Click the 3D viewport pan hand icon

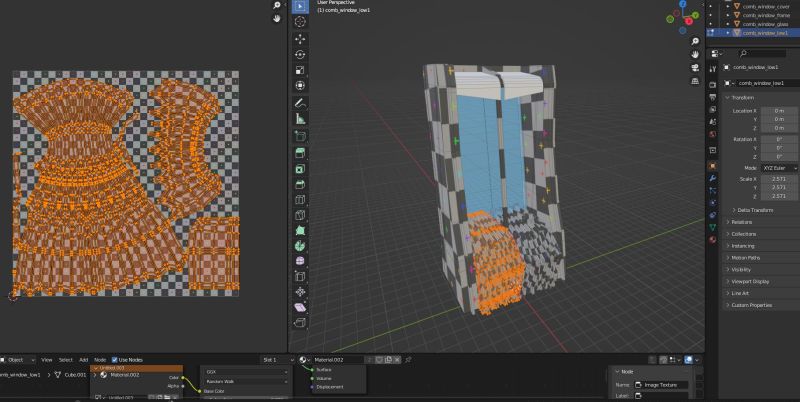[x=694, y=55]
